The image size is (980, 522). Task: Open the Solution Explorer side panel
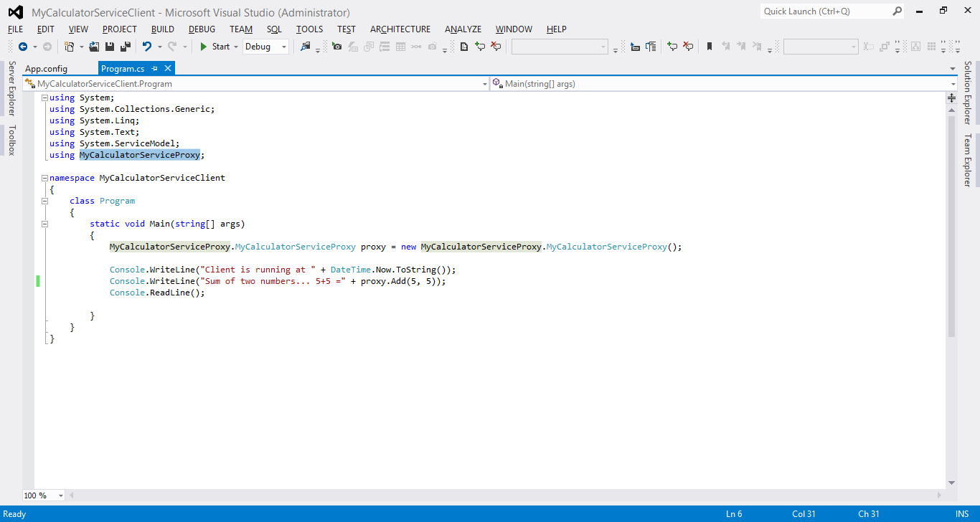[967, 92]
